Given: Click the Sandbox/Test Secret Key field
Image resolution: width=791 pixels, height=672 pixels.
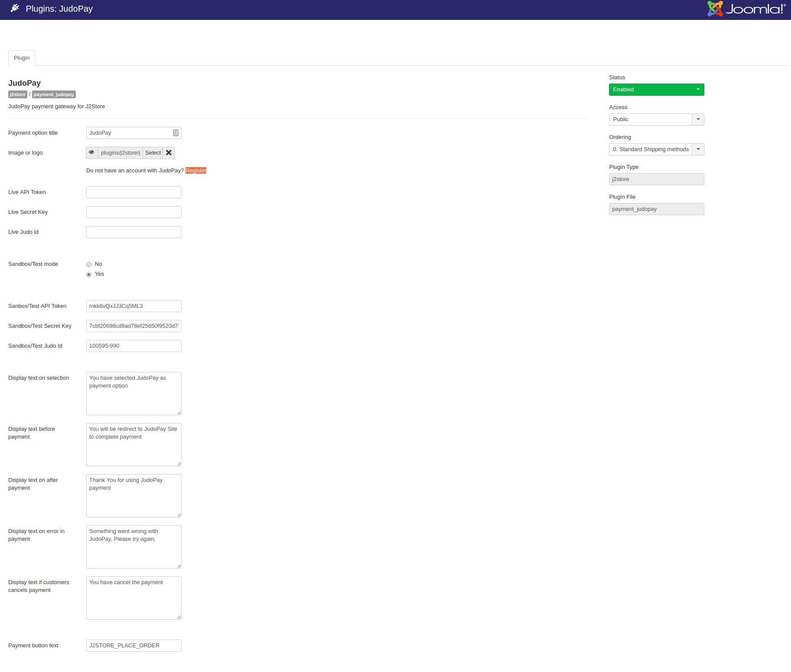Looking at the screenshot, I should (x=134, y=326).
